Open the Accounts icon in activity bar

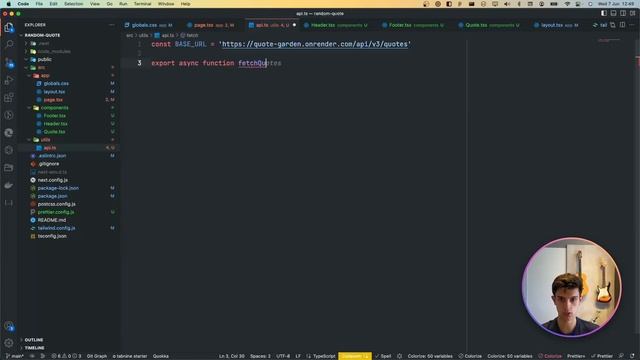[x=9, y=326]
